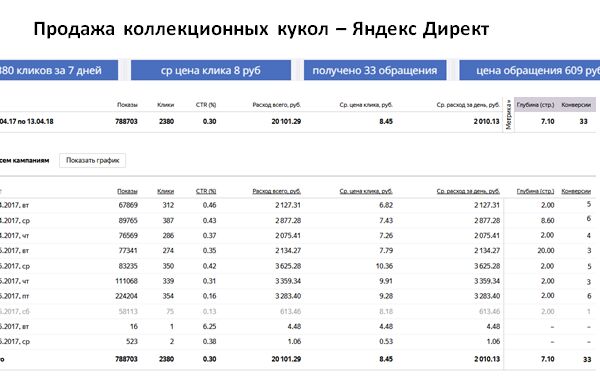Select the impressions value "111068"
Image resolution: width=600 pixels, height=383 pixels.
click(126, 281)
